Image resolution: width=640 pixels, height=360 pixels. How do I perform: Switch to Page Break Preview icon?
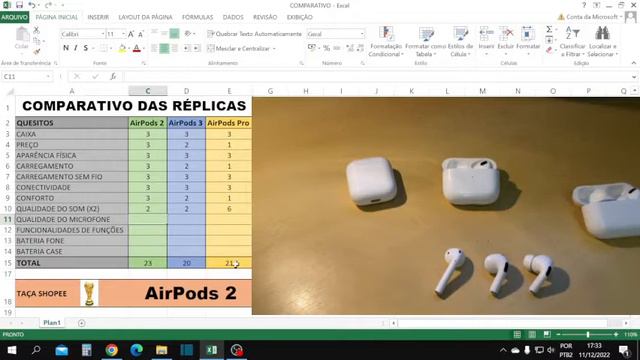547,334
